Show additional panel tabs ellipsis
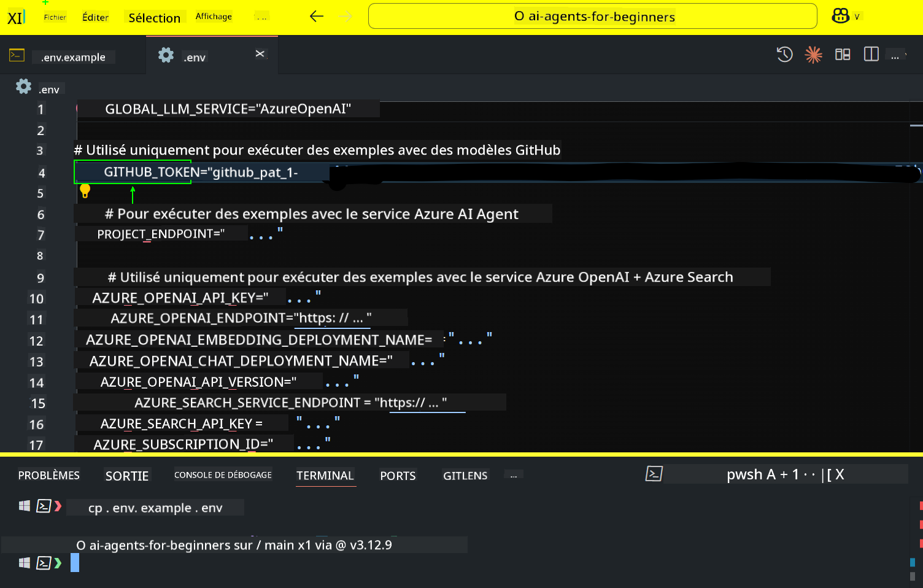Screen dimensions: 923x588 [x=514, y=475]
